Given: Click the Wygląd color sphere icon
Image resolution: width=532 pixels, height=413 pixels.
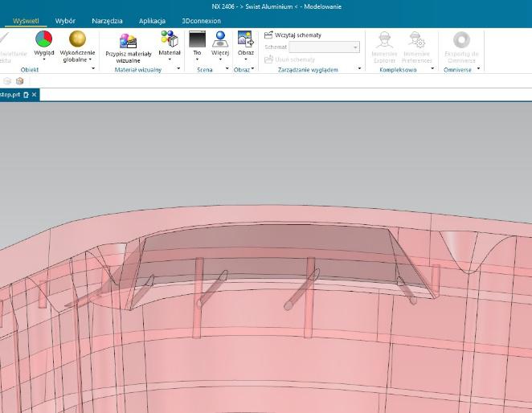Looking at the screenshot, I should (x=43, y=39).
